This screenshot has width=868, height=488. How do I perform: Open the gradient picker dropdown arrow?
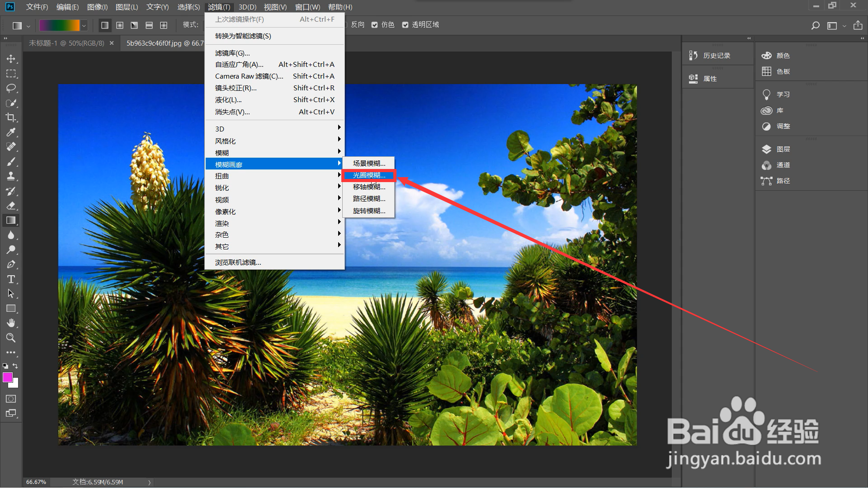[x=84, y=26]
